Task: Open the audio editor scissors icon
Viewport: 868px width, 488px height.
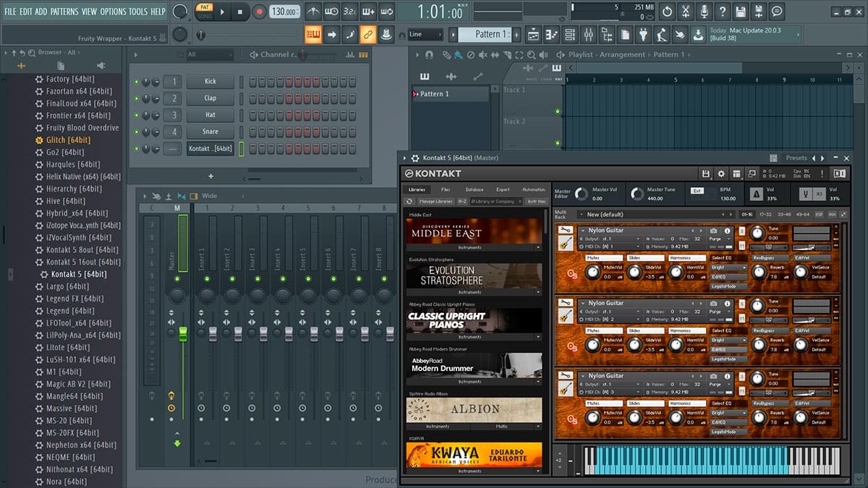Action: coord(685,12)
